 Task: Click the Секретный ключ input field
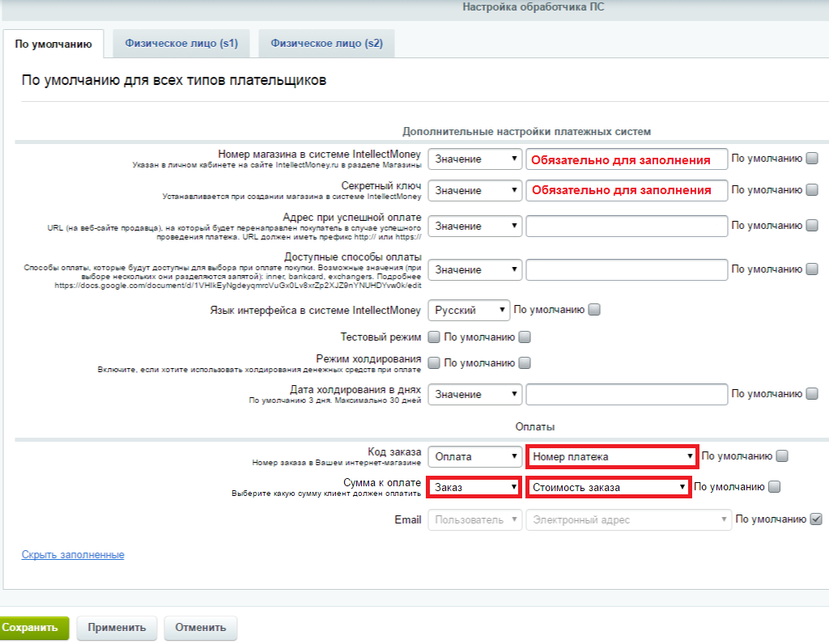(626, 191)
